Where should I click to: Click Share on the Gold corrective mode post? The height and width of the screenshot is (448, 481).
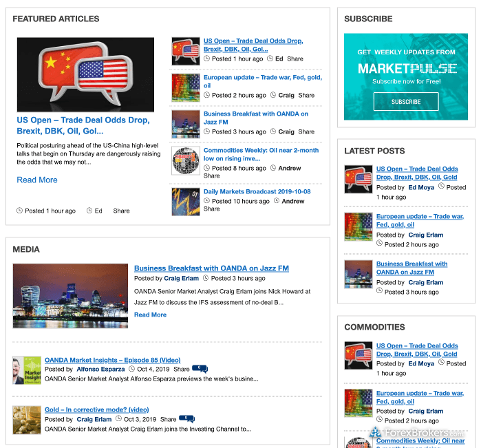(169, 420)
